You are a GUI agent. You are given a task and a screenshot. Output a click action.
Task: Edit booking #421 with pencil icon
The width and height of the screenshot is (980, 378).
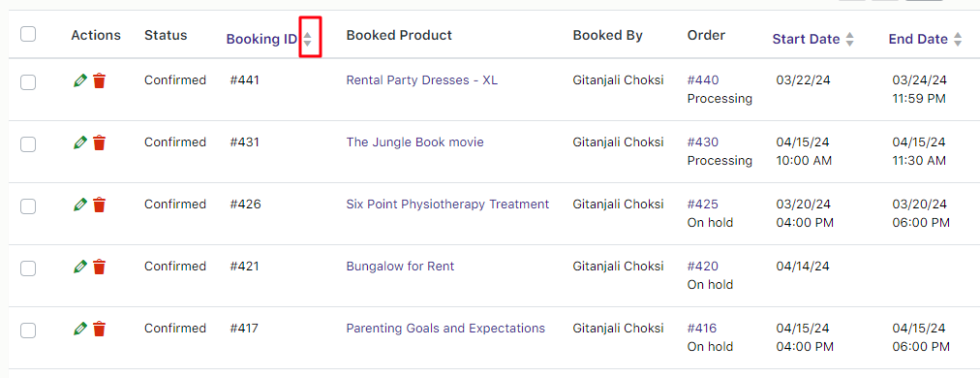79,267
